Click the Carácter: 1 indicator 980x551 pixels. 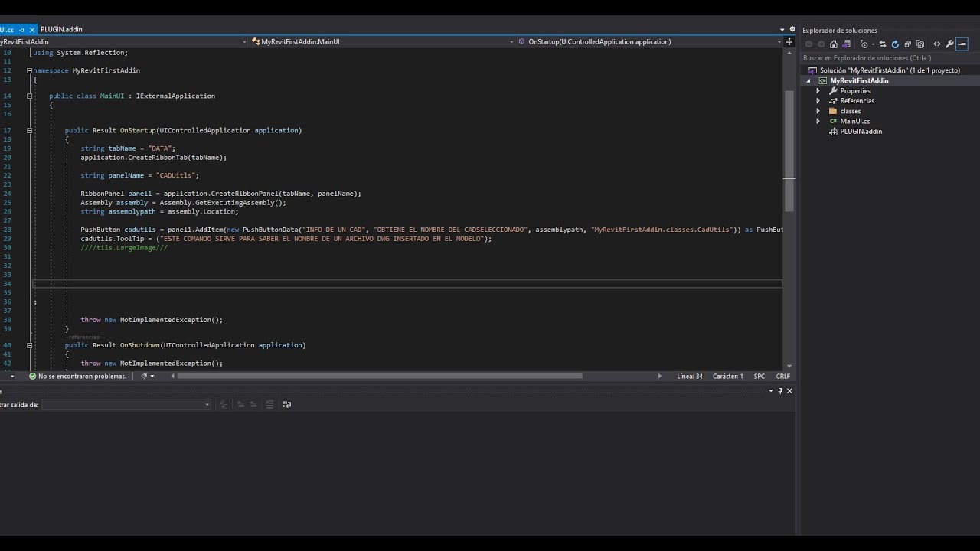pyautogui.click(x=728, y=376)
